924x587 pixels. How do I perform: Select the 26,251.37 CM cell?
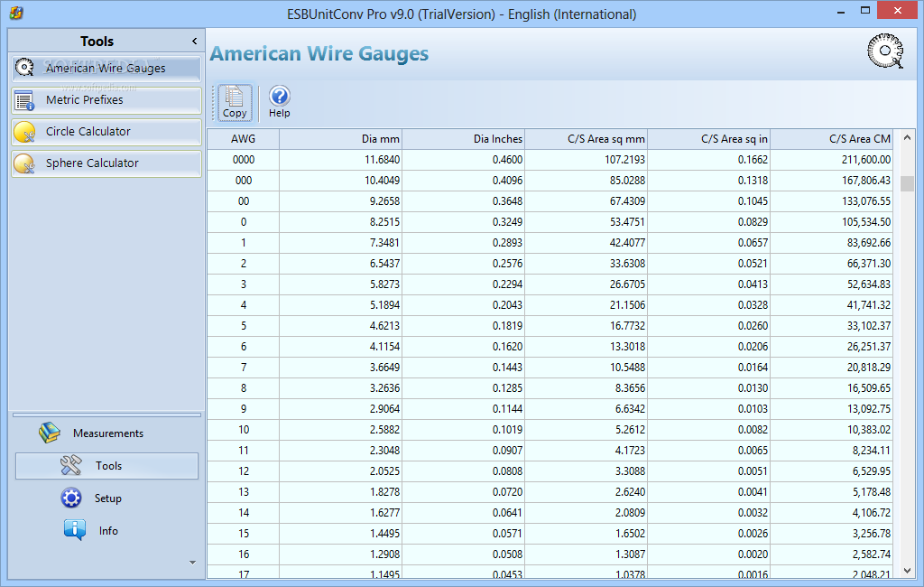[x=831, y=346]
